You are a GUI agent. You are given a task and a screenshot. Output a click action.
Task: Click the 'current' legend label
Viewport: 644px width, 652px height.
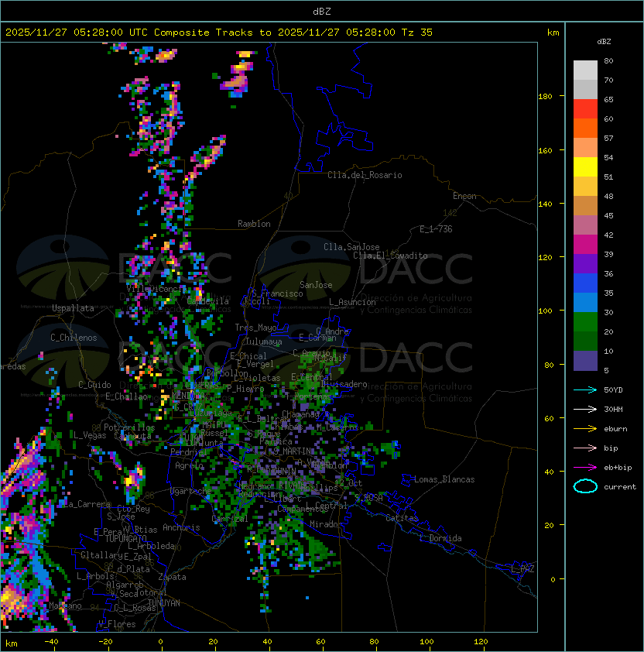pos(620,487)
